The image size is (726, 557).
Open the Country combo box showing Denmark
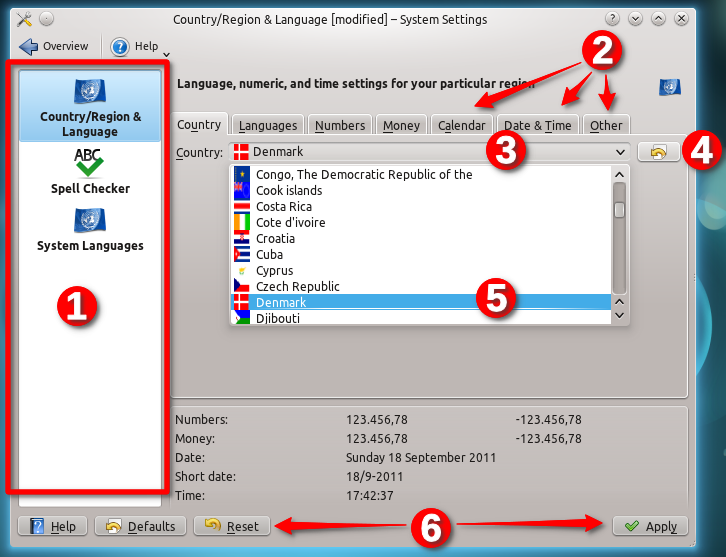[428, 152]
